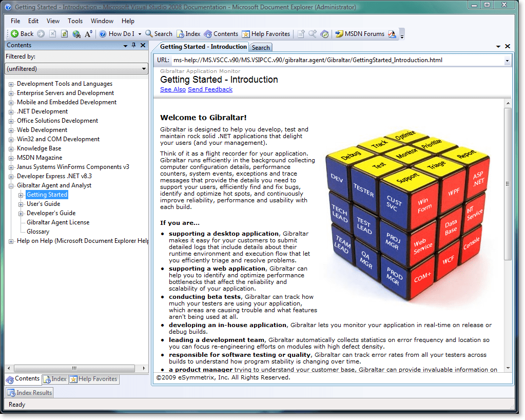525x420 pixels.
Task: Open the How Do I page
Action: [117, 34]
